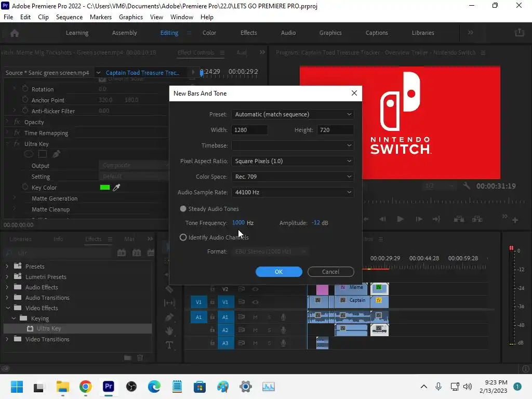532x399 pixels.
Task: Open the Preset dropdown
Action: [x=293, y=114]
